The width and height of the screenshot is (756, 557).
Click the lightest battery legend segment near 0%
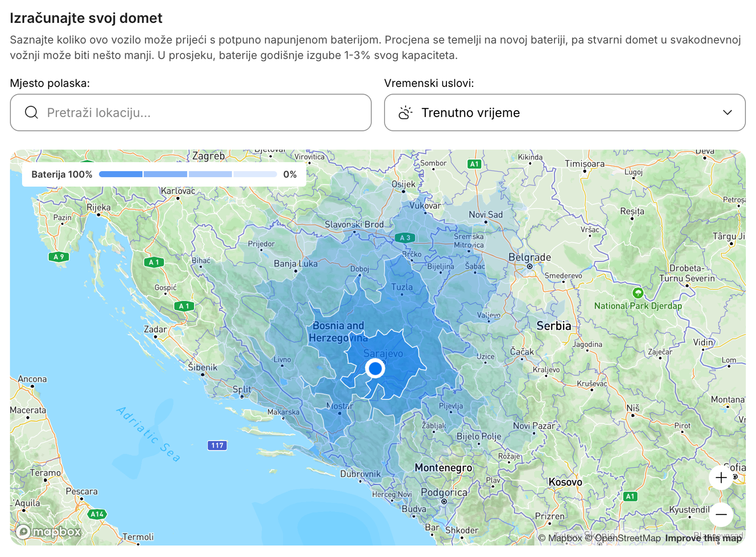point(255,174)
